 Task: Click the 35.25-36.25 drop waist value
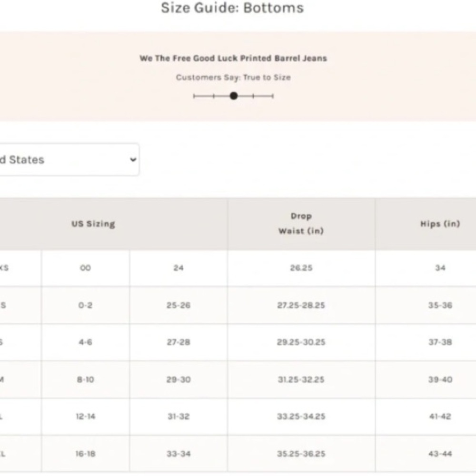[x=301, y=454]
